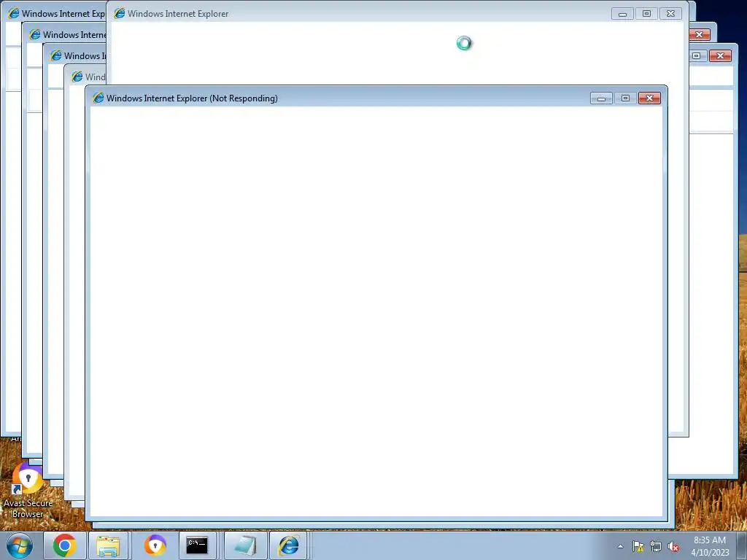Click IE icon in Not Responding window title
The image size is (747, 560).
pyautogui.click(x=98, y=98)
